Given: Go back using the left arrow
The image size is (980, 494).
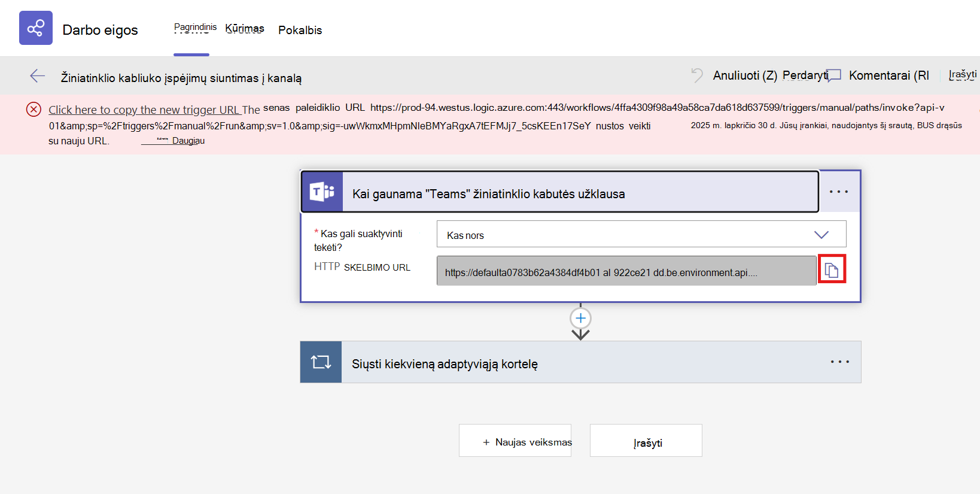Looking at the screenshot, I should click(x=38, y=76).
